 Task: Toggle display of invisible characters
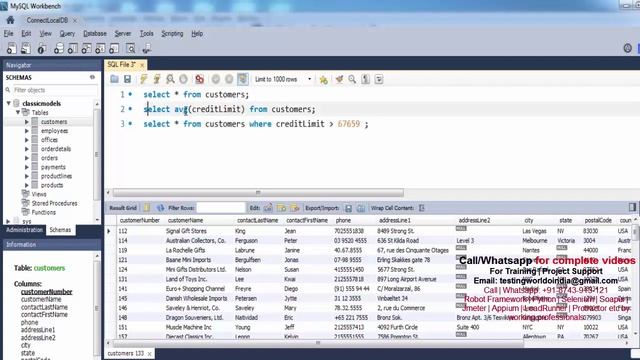coord(365,79)
